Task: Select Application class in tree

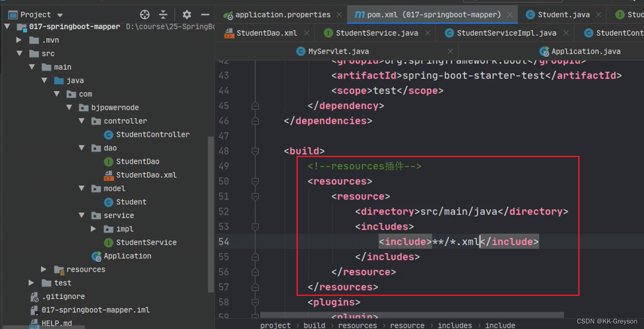Action: point(127,256)
